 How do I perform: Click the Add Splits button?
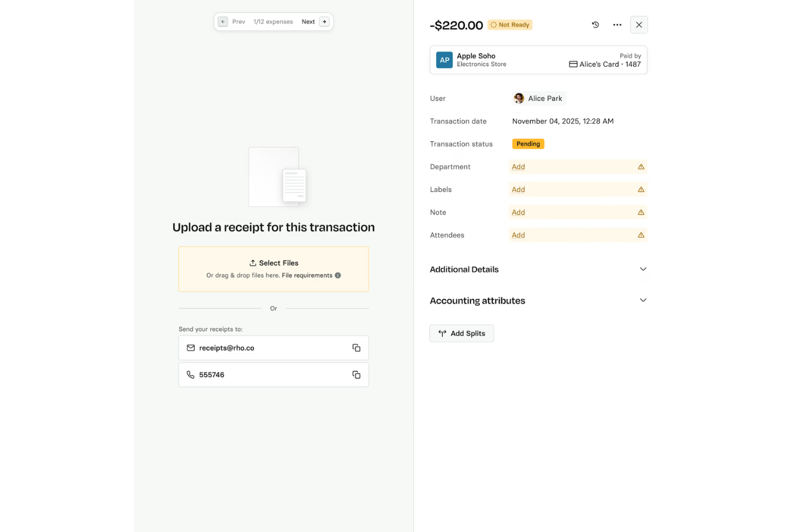tap(462, 333)
